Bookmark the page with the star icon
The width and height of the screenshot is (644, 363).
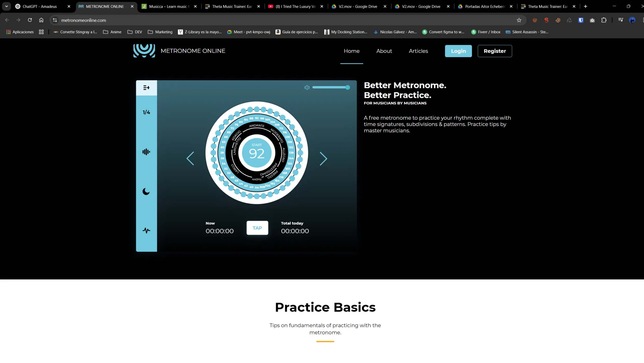(x=519, y=20)
